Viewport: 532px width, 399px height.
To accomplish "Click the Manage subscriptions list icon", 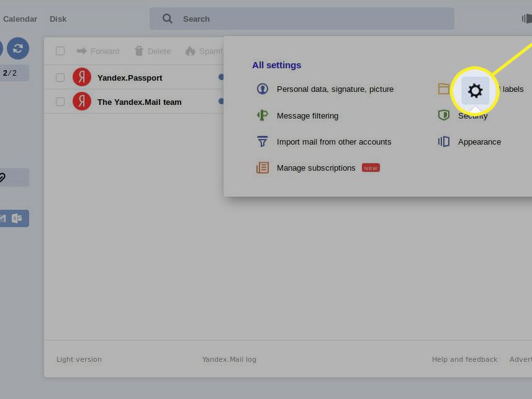I will tap(262, 168).
